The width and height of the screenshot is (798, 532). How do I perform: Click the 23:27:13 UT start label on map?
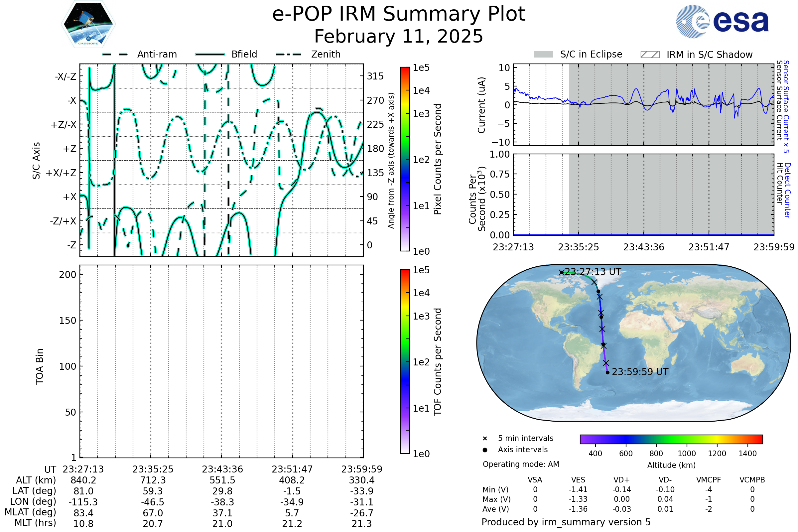click(x=593, y=272)
